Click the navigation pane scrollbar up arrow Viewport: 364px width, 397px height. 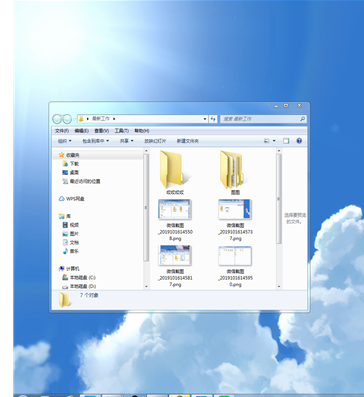tap(146, 151)
